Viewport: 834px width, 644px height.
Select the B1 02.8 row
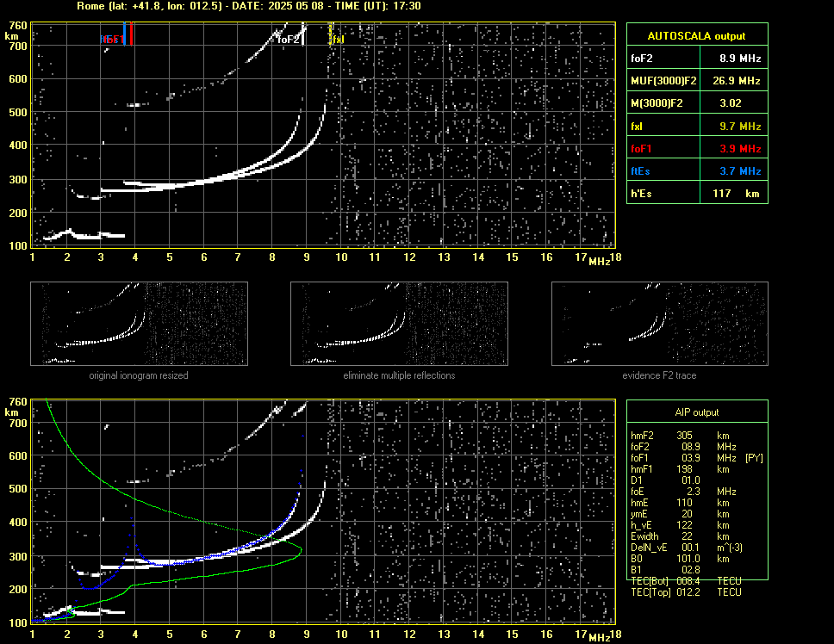pyautogui.click(x=665, y=570)
